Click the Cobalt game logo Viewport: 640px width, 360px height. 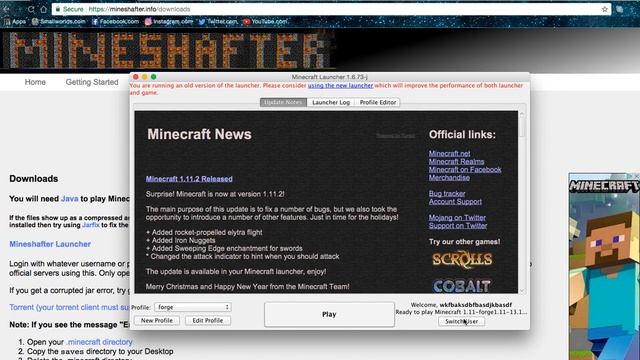462,286
